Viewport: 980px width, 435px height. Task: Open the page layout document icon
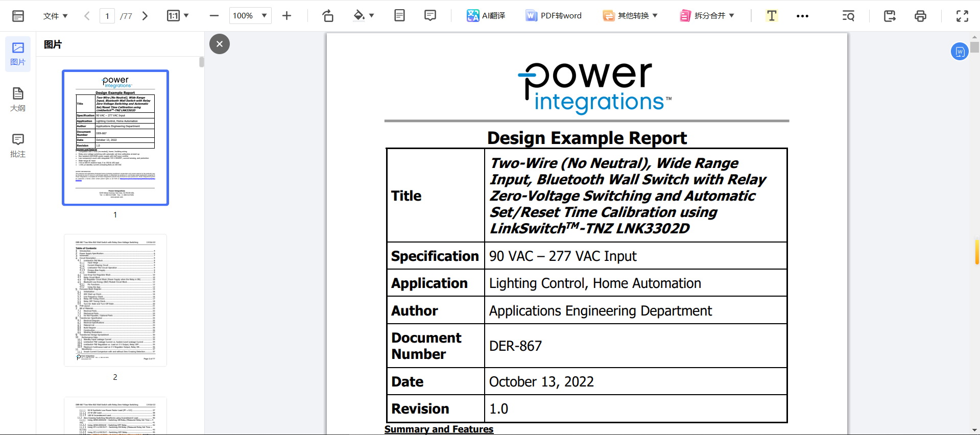coord(399,16)
